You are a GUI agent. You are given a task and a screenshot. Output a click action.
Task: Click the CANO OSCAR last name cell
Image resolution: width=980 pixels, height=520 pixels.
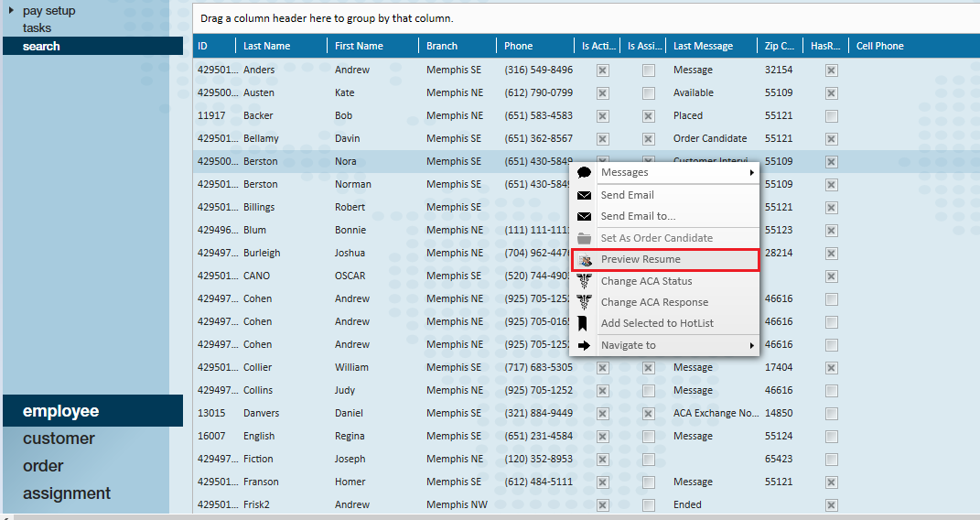pyautogui.click(x=256, y=276)
